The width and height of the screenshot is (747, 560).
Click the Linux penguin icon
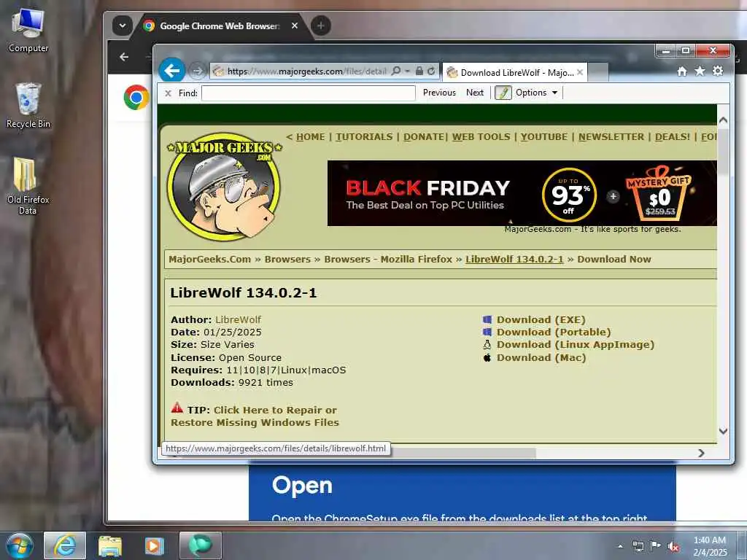tap(487, 345)
